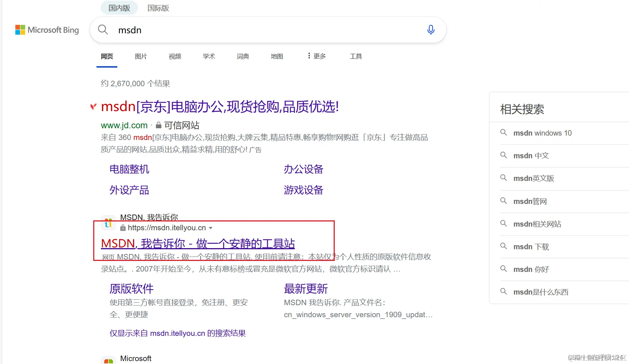
Task: Select related search msdn英文版
Action: (x=534, y=178)
